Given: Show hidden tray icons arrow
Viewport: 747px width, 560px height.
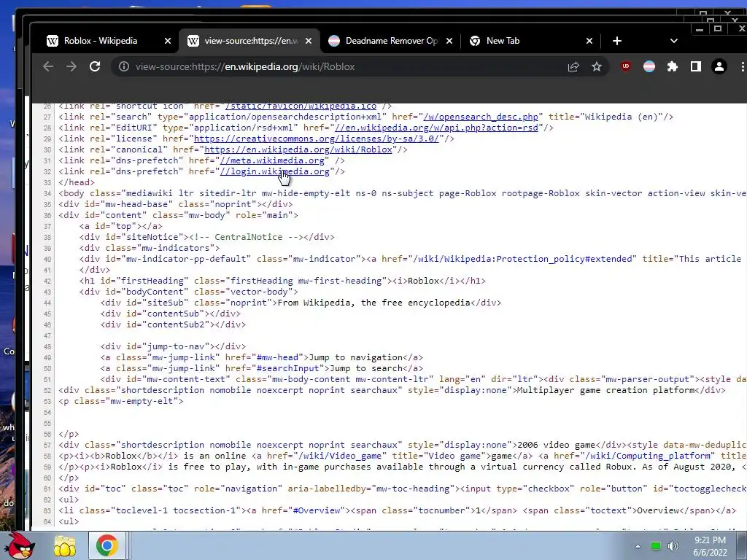Looking at the screenshot, I should tap(638, 546).
